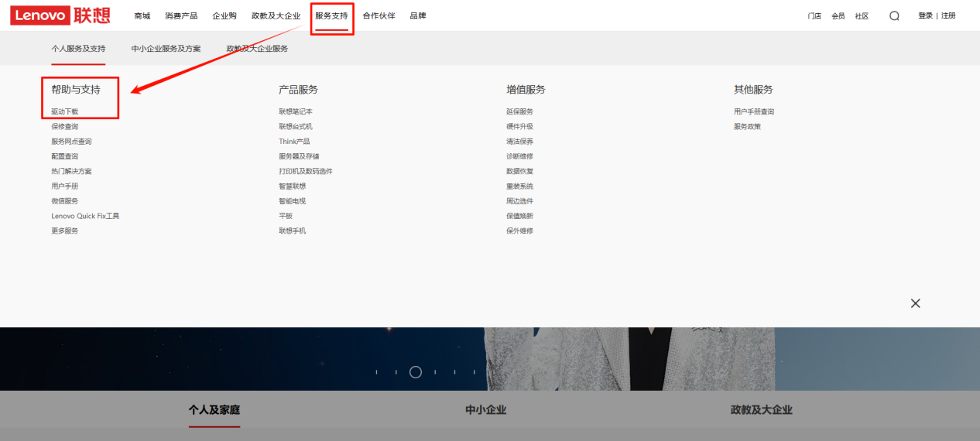
Task: Click the 产品服务 heading
Action: (299, 90)
